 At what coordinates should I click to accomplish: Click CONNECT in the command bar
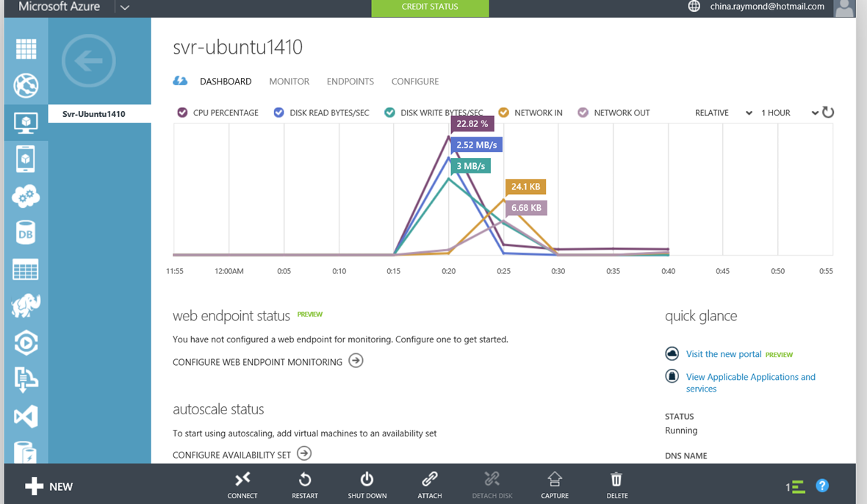(x=242, y=485)
